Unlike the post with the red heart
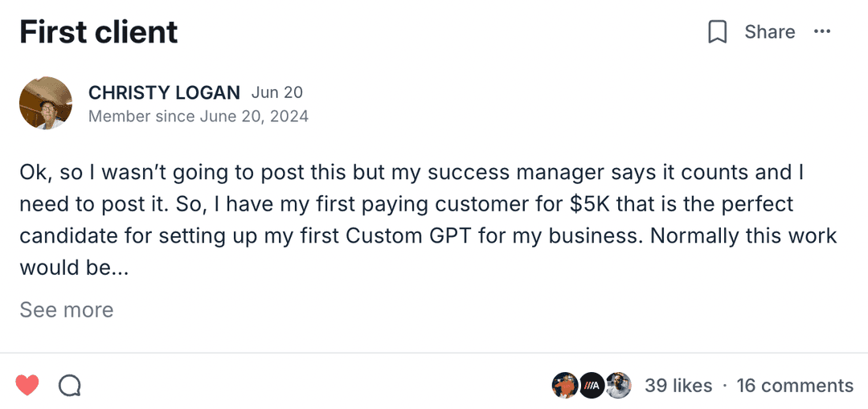The width and height of the screenshot is (868, 409). tap(27, 386)
